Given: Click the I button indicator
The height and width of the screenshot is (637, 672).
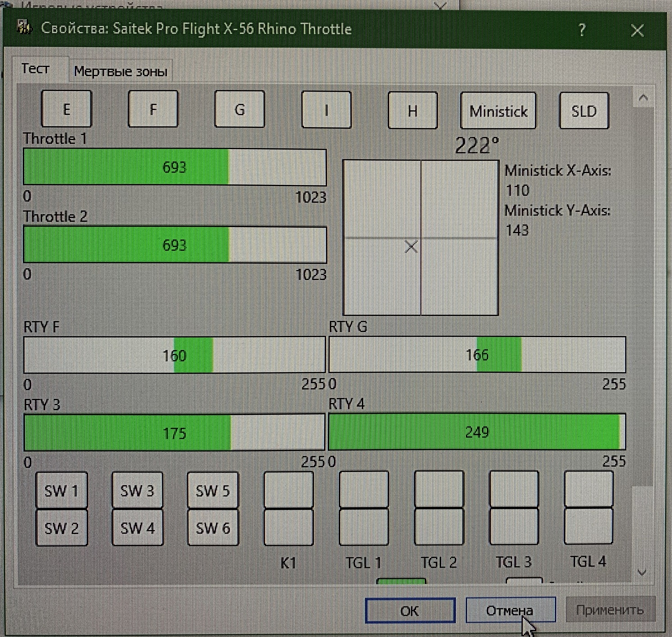Looking at the screenshot, I should tap(326, 110).
